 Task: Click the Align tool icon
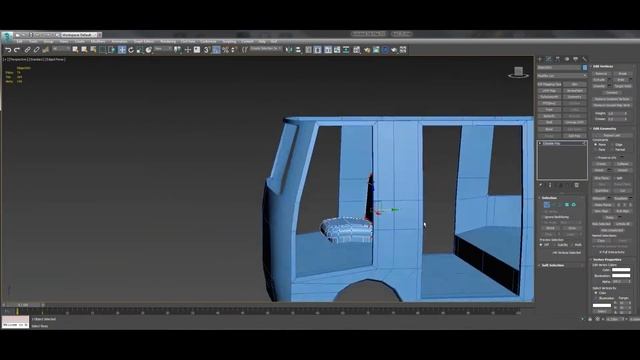[x=298, y=50]
